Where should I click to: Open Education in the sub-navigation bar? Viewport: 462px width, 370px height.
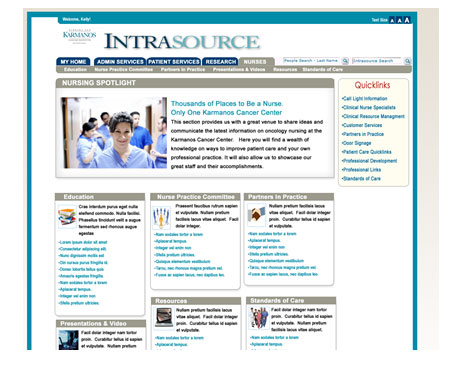coord(75,69)
